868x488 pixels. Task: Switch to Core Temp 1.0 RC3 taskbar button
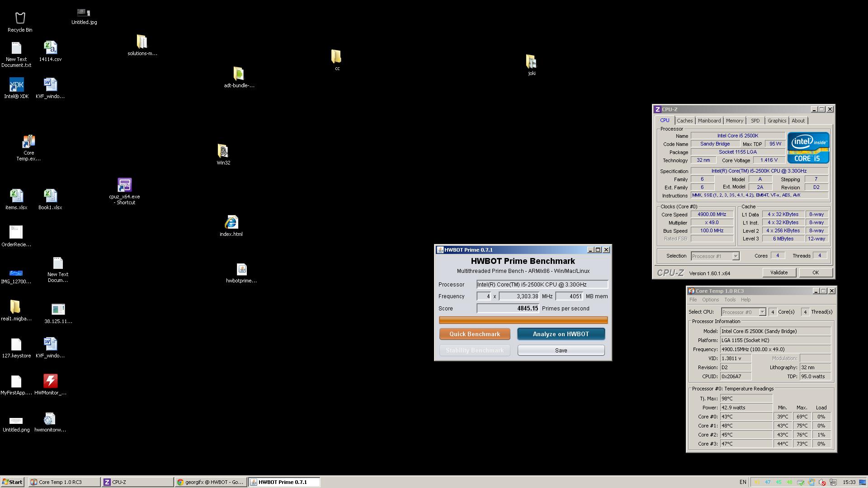(x=65, y=482)
